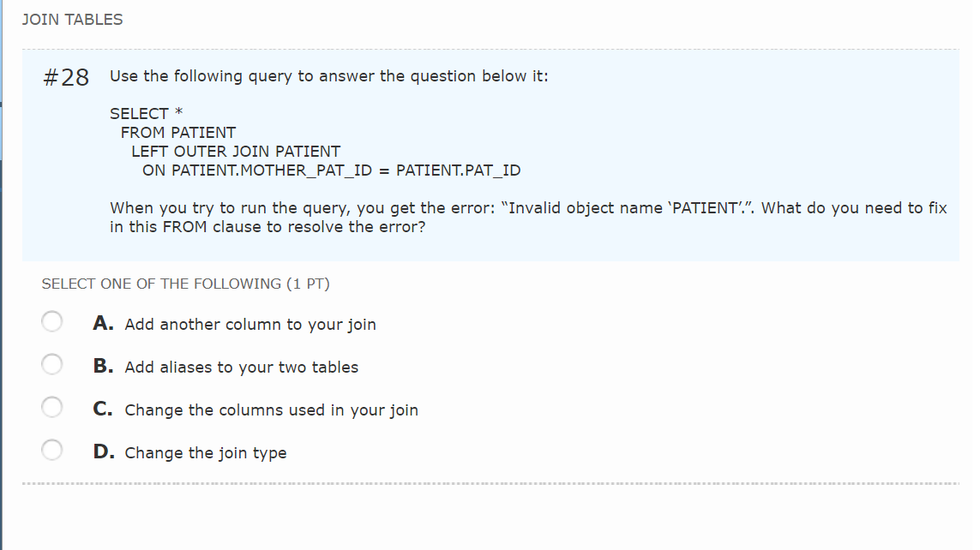The image size is (980, 550).
Task: Click the SELECT * line of the query
Action: [x=146, y=112]
